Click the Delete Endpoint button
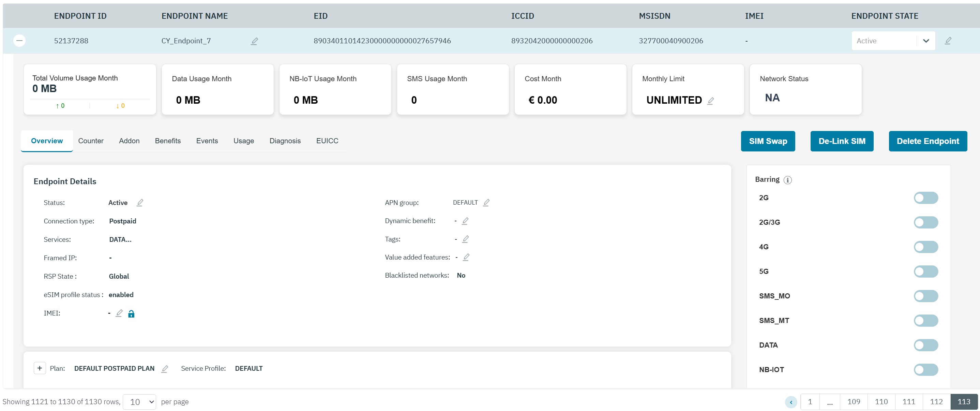Screen dimensions: 980x411 point(927,141)
